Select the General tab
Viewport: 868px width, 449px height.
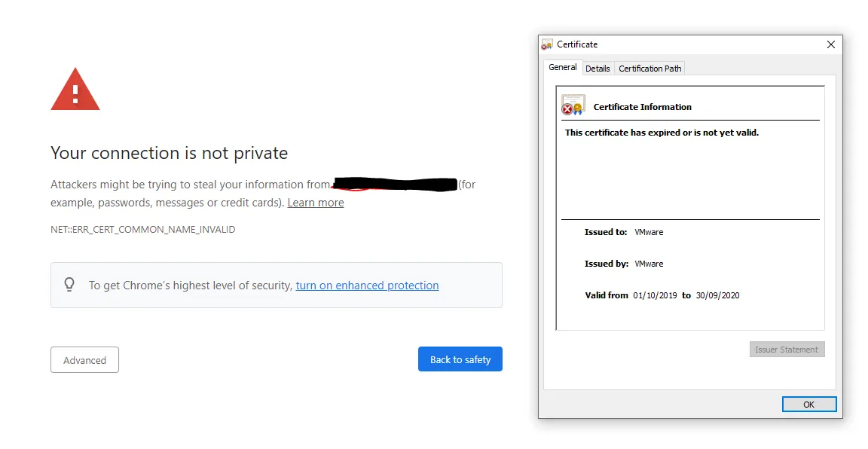pos(562,68)
